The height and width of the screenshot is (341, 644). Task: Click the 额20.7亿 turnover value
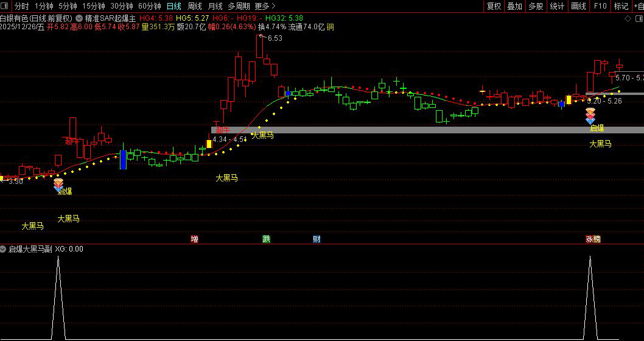[191, 27]
